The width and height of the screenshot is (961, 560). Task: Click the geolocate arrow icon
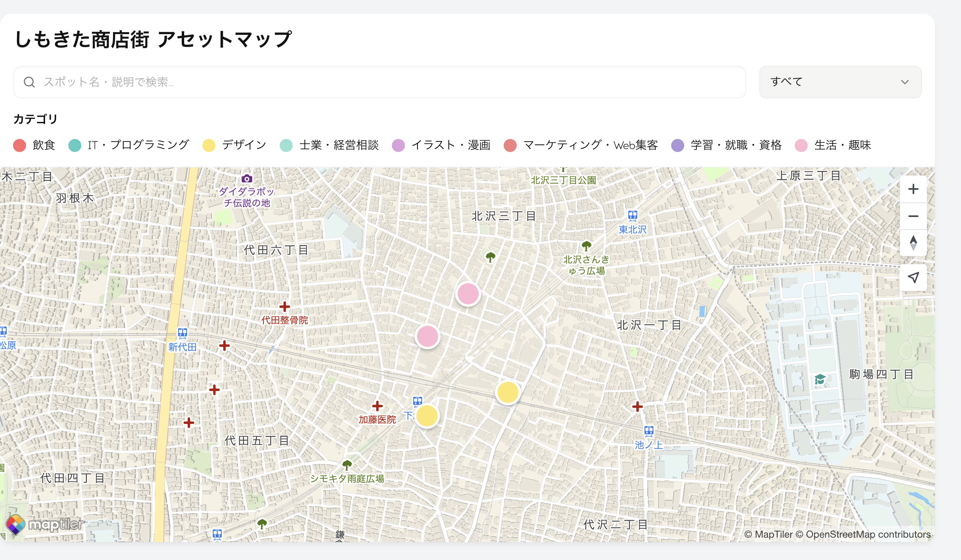coord(913,277)
